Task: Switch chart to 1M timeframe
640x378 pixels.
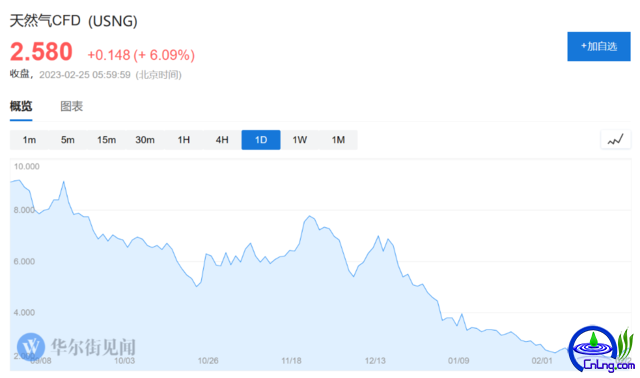Action: tap(338, 140)
